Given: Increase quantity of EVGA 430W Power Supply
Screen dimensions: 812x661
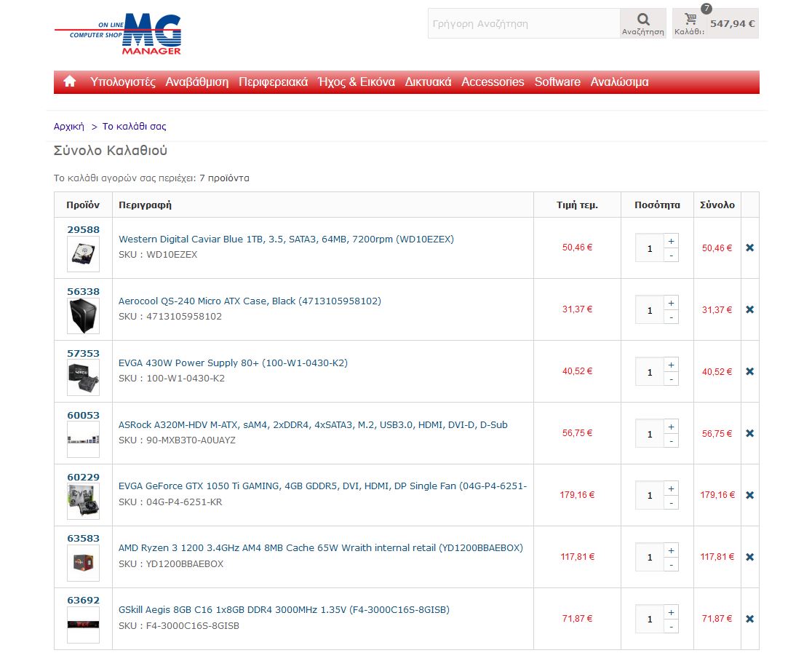Looking at the screenshot, I should pyautogui.click(x=671, y=365).
